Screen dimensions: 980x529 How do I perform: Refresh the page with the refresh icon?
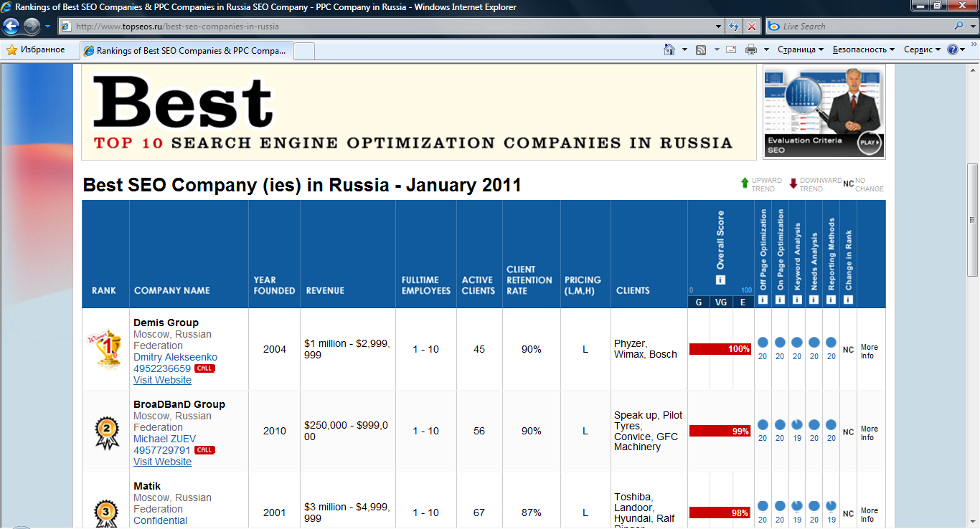coord(734,26)
